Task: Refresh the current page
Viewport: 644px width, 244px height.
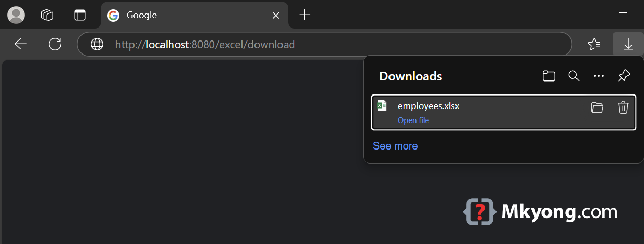Action: (55, 44)
